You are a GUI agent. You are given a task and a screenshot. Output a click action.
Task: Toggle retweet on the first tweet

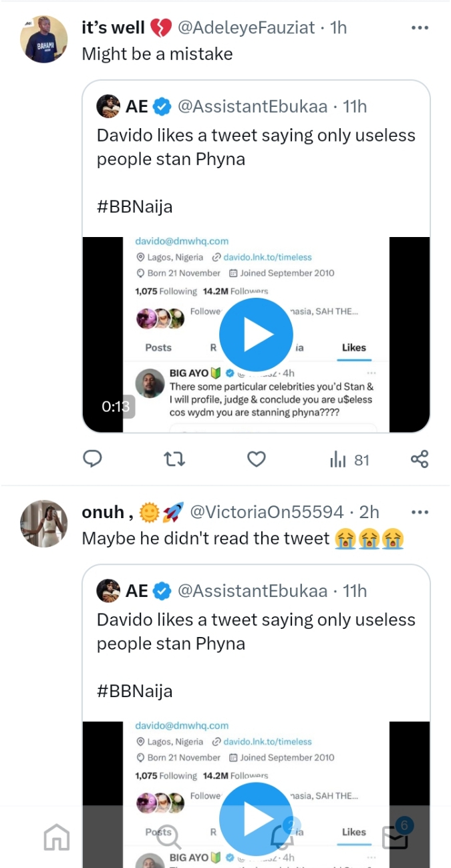click(174, 459)
